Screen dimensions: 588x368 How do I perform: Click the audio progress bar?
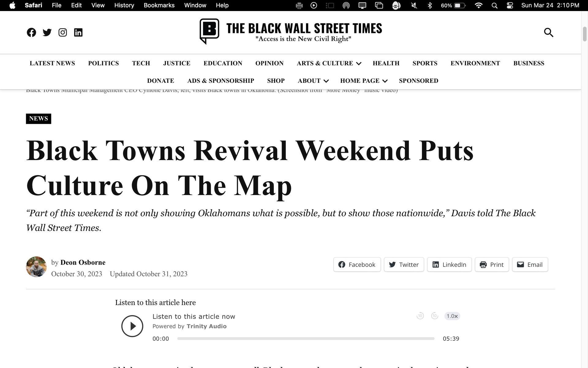pyautogui.click(x=306, y=339)
